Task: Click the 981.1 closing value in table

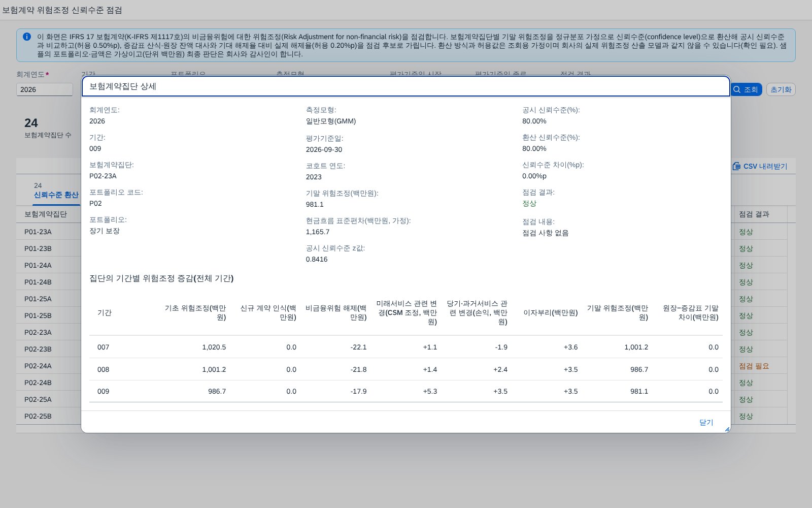Action: click(639, 391)
